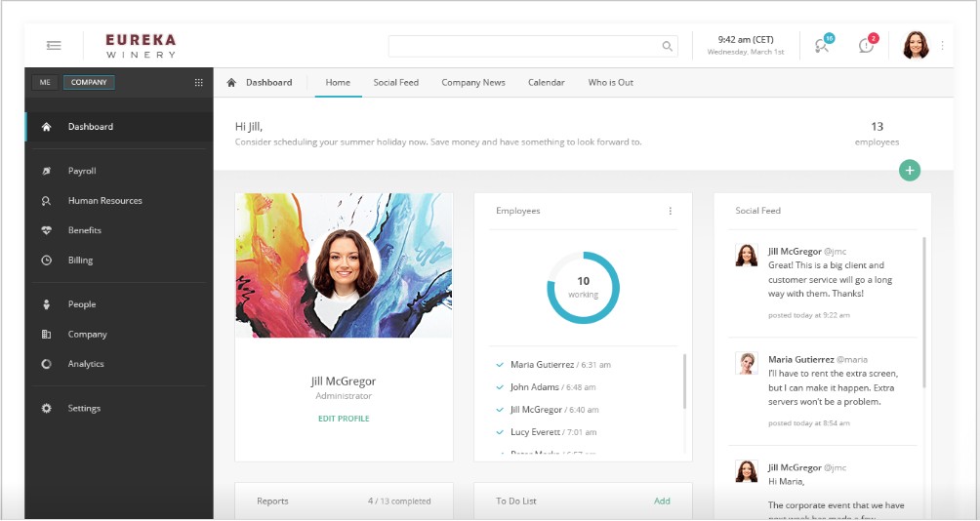Click the Analytics circle icon
This screenshot has width=980, height=521.
click(46, 364)
